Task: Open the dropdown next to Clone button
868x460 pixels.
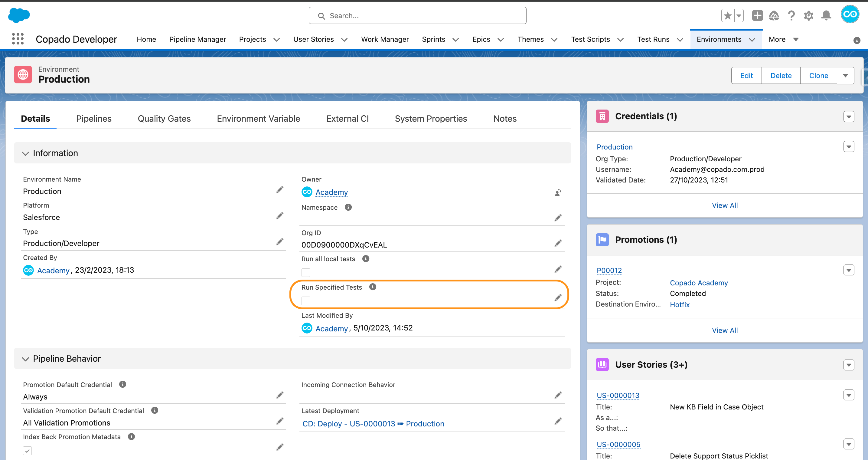Action: pyautogui.click(x=845, y=76)
